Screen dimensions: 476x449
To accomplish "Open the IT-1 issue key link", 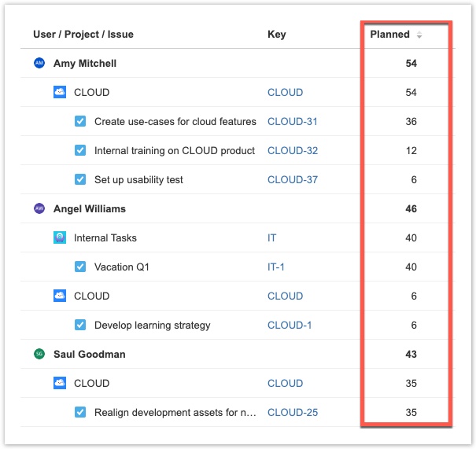I will pos(276,267).
